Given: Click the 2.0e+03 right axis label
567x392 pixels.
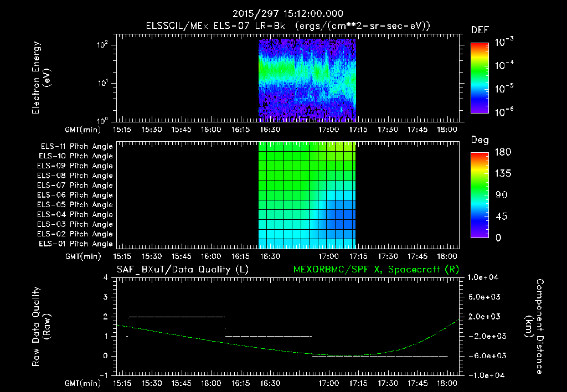Looking at the screenshot, I should [x=484, y=316].
